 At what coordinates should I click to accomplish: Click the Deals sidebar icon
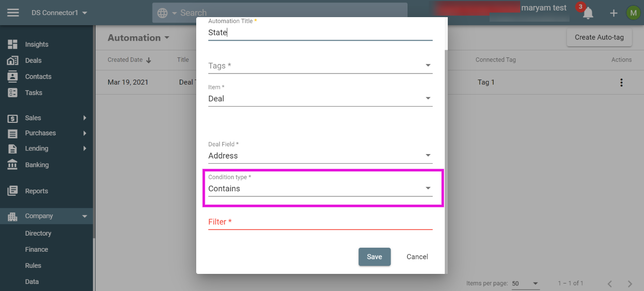[13, 60]
